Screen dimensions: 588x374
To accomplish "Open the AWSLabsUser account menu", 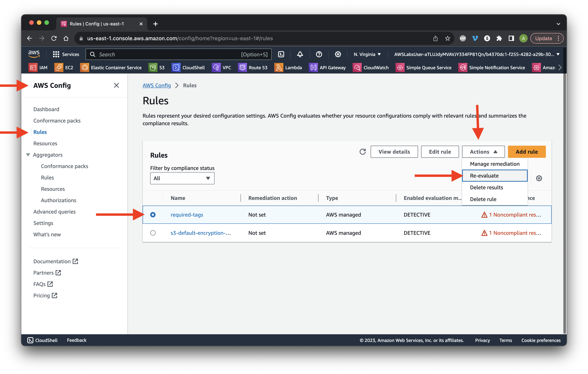I will pos(477,54).
